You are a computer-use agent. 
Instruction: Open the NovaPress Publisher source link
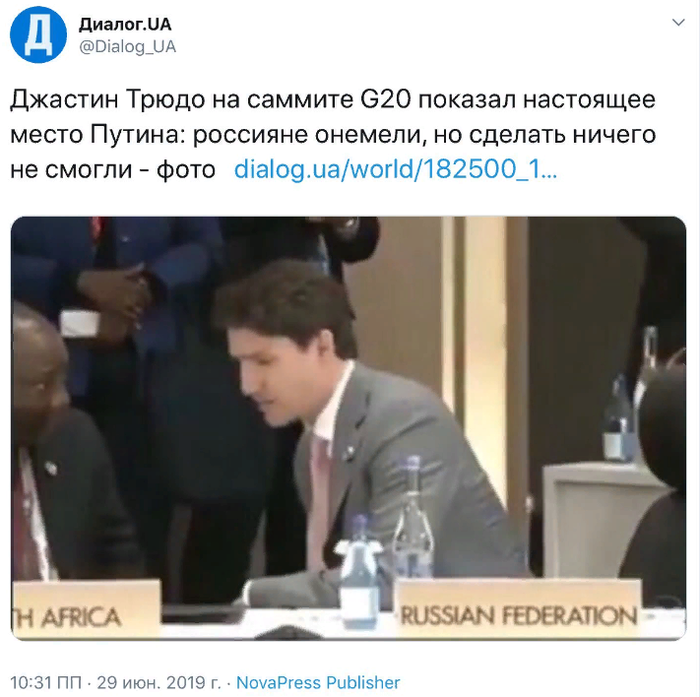point(318,682)
